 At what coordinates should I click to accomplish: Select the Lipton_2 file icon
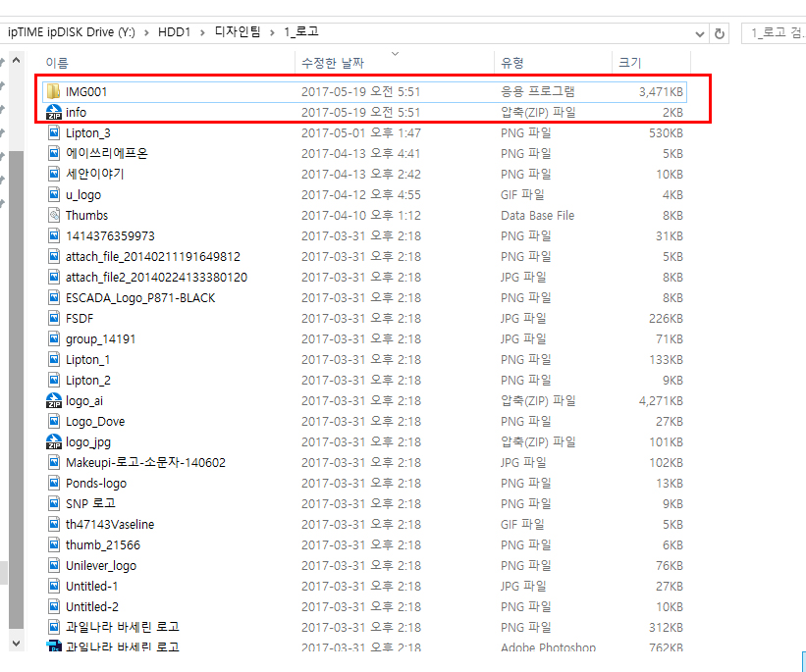pos(53,381)
